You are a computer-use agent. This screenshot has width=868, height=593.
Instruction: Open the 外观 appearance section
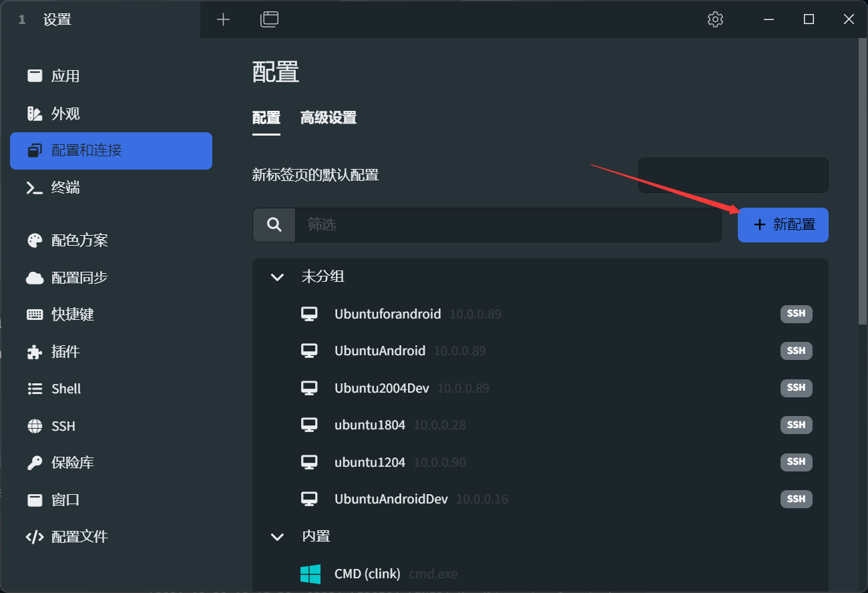point(111,114)
